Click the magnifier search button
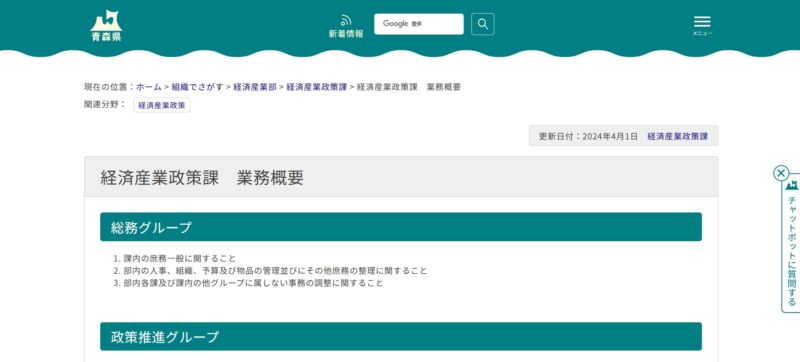 point(483,24)
